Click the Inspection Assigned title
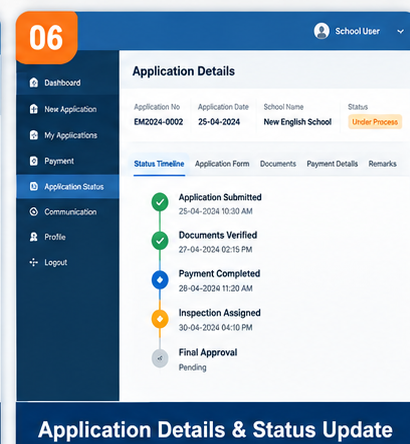 (x=220, y=313)
